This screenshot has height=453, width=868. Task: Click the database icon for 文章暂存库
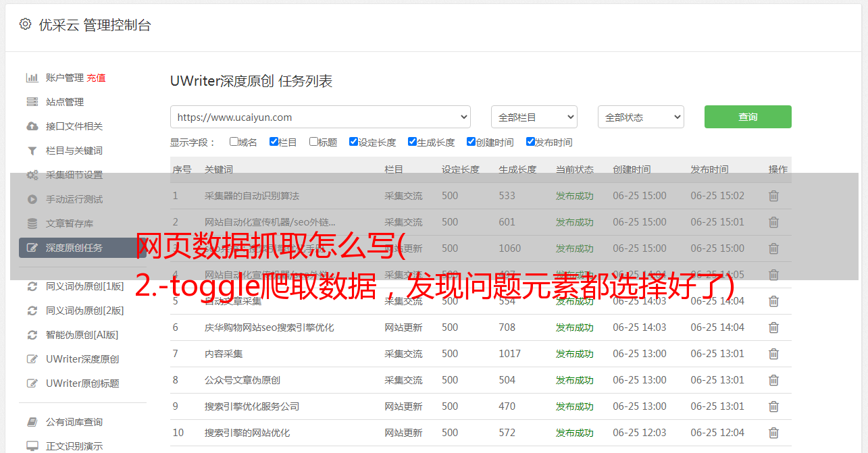pyautogui.click(x=32, y=223)
